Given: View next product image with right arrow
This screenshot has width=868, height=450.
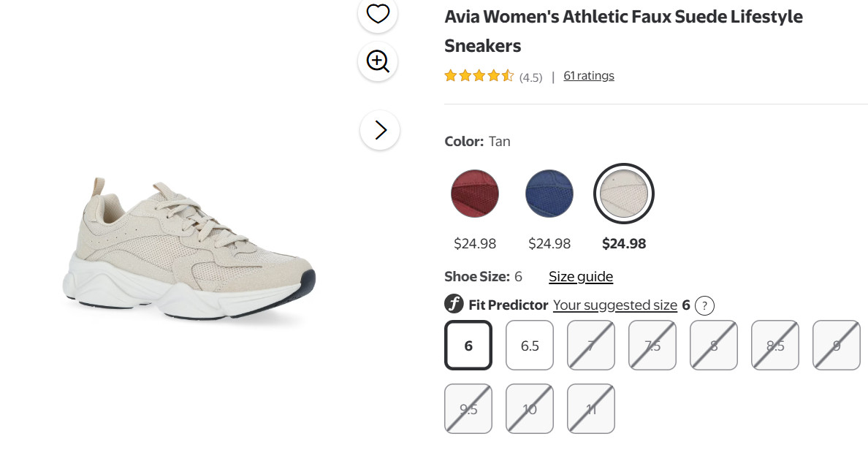Looking at the screenshot, I should (x=379, y=129).
